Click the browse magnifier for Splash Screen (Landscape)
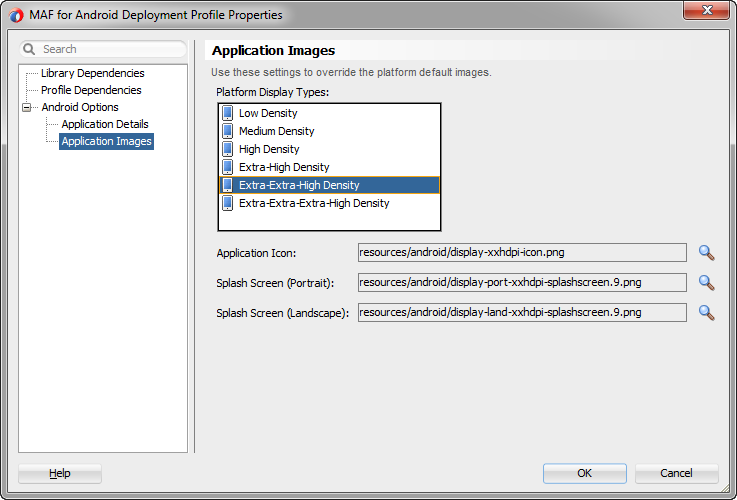Viewport: 737px width, 500px height. click(x=706, y=313)
